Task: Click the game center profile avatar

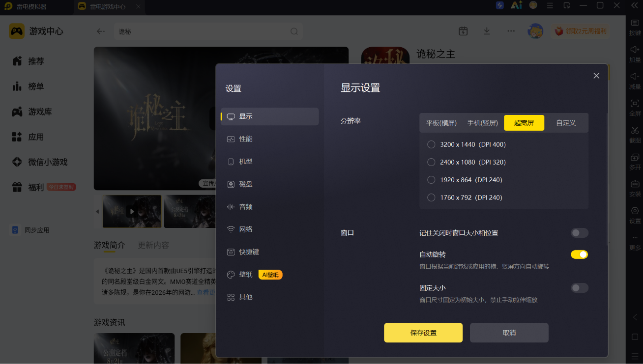Action: 535,31
